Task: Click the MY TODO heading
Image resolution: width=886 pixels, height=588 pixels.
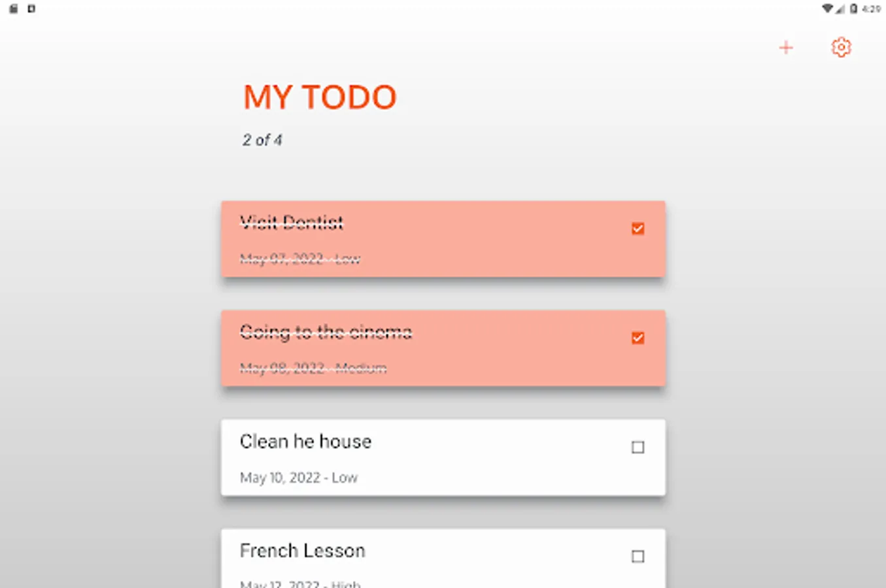Action: click(320, 97)
